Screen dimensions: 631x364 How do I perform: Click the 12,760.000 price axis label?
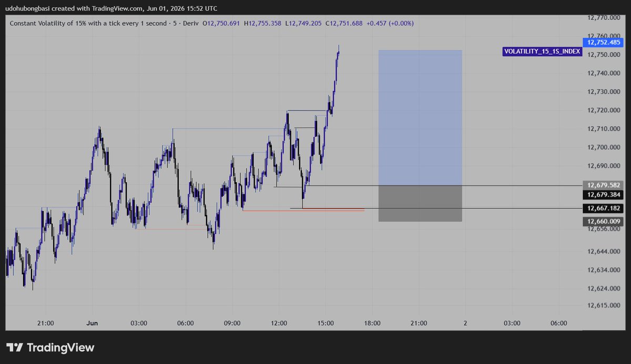604,36
